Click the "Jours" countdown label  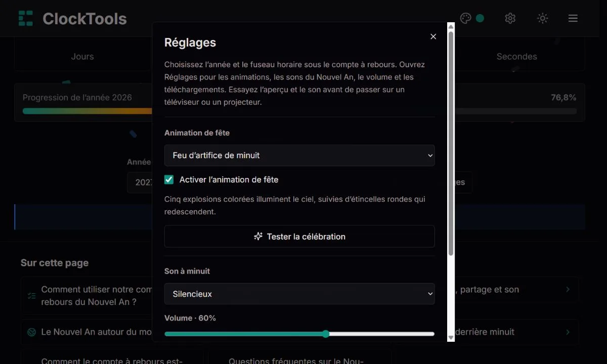click(x=82, y=57)
